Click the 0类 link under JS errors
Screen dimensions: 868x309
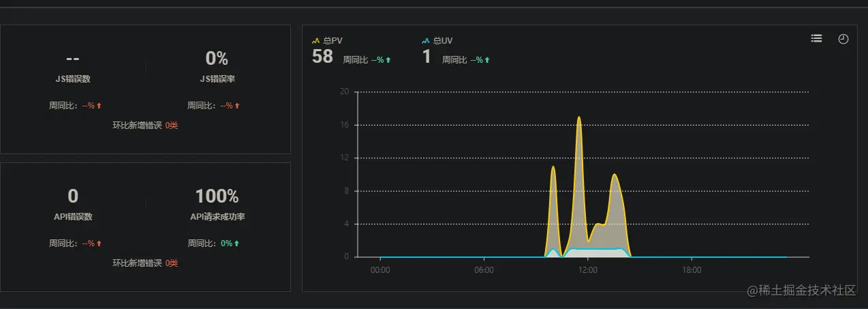172,126
